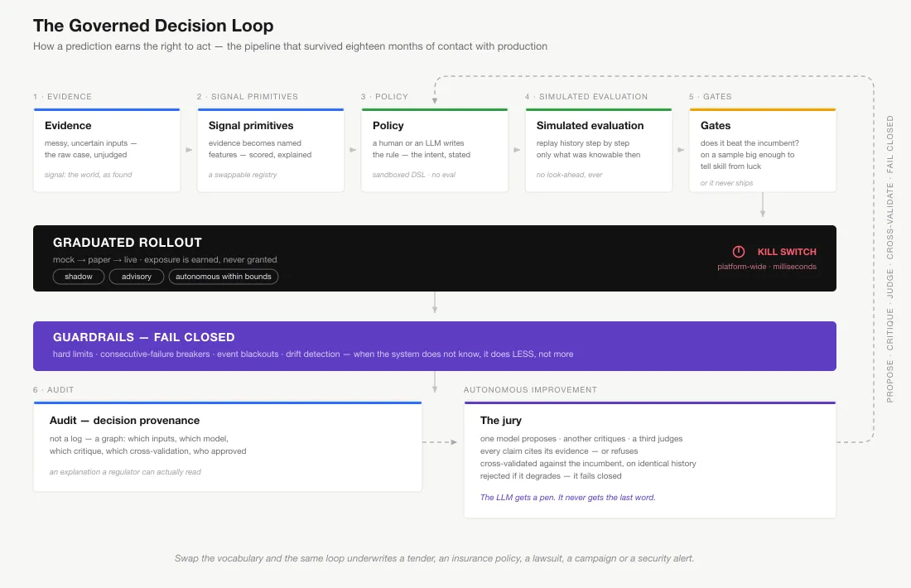Click 'not a log — a graph' line
The image size is (911, 588).
[139, 439]
